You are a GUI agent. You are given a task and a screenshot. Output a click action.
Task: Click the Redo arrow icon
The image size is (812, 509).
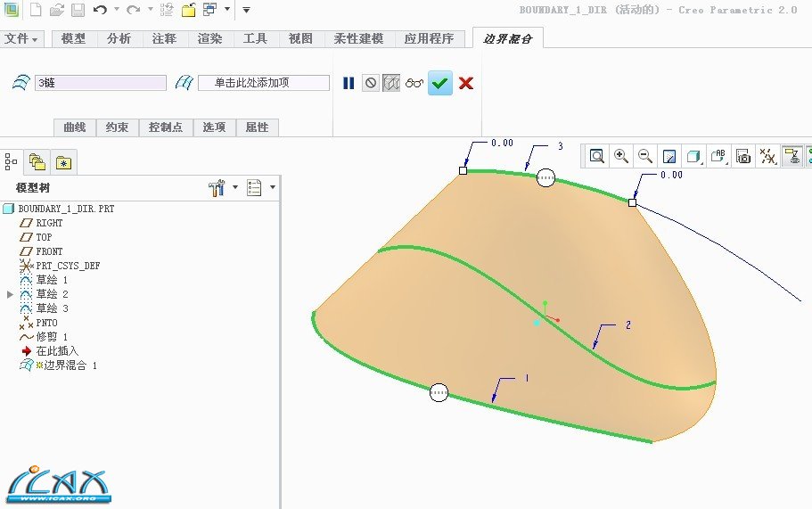point(133,9)
